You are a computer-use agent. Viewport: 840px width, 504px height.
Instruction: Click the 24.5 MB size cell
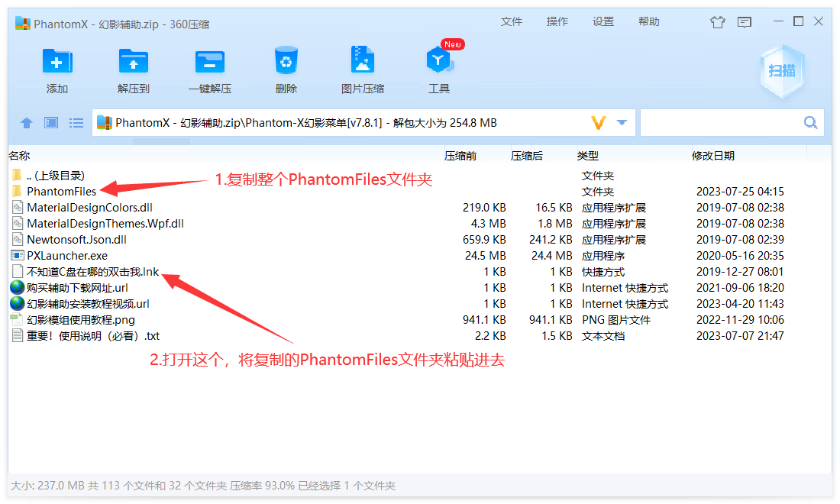pos(486,256)
